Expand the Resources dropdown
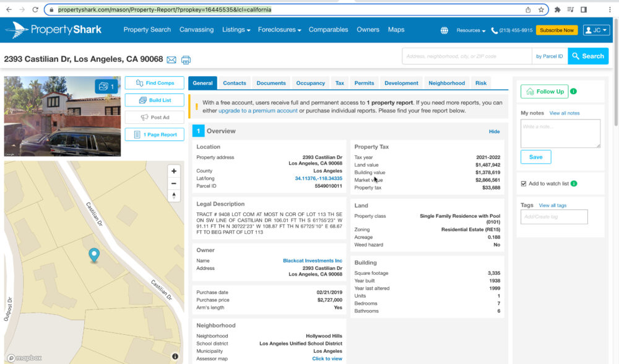 [x=470, y=30]
